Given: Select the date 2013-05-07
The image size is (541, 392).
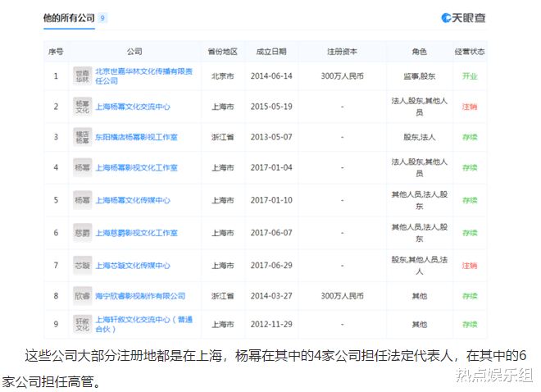Looking at the screenshot, I should pyautogui.click(x=271, y=137).
